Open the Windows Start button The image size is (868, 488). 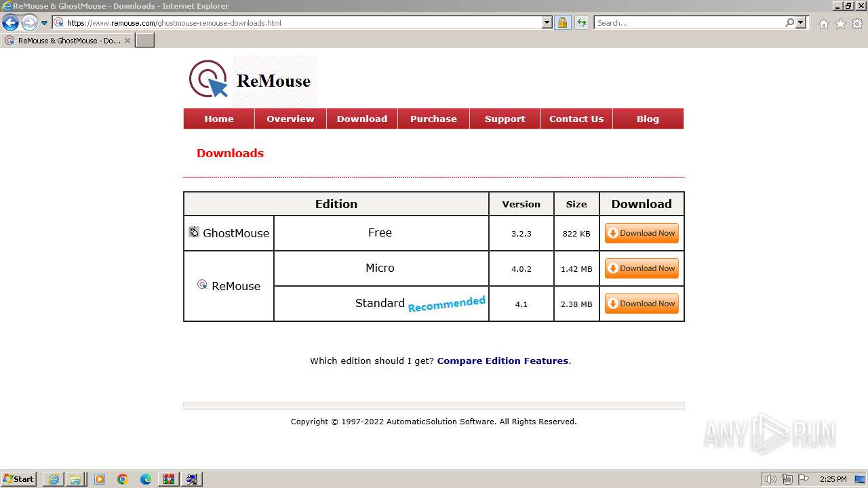[x=19, y=479]
